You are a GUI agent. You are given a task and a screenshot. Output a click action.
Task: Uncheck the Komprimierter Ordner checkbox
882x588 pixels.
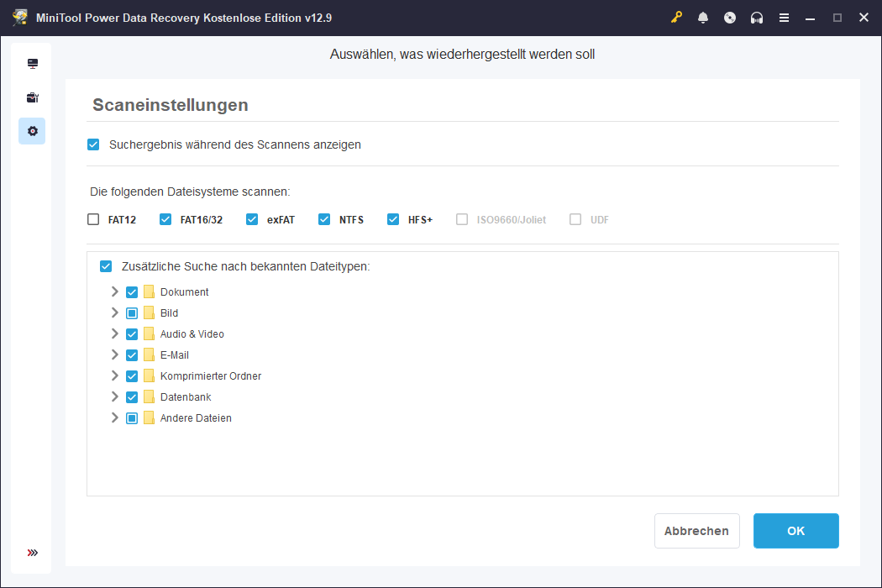[x=132, y=375]
